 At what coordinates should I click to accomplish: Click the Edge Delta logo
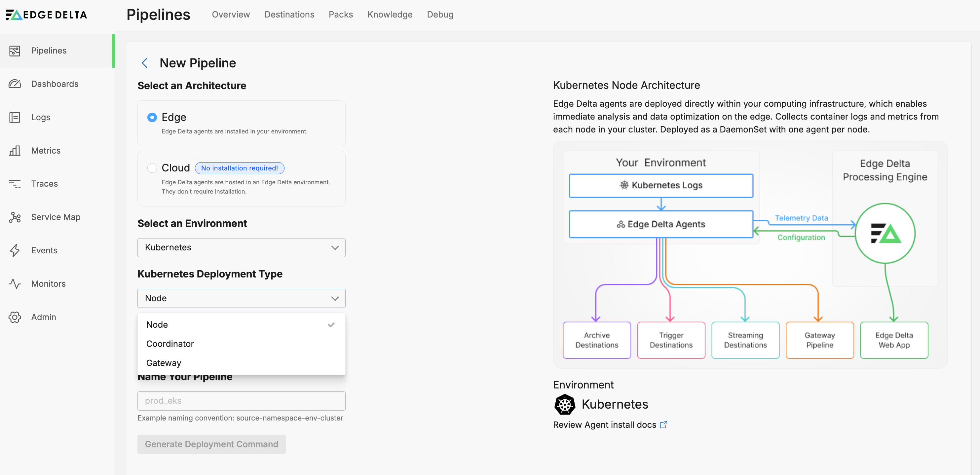[x=46, y=15]
